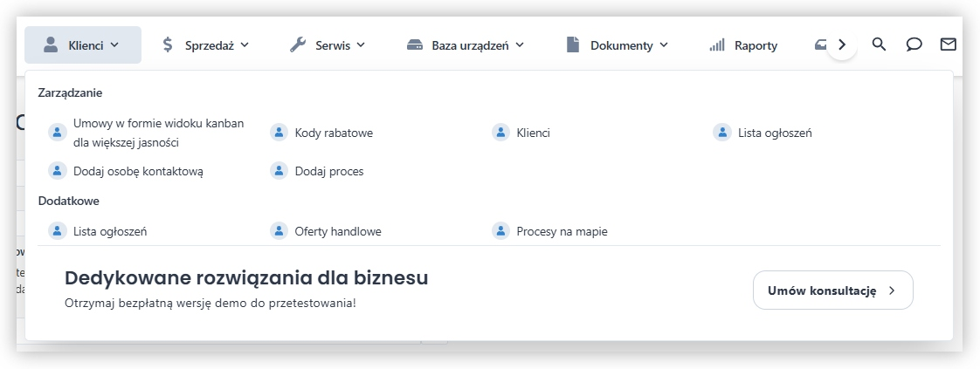Select Klienci in the Zarządzanie section

click(x=533, y=133)
